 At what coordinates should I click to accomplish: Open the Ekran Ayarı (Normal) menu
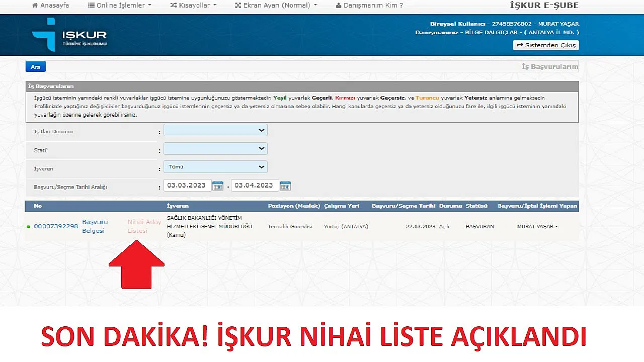point(276,6)
